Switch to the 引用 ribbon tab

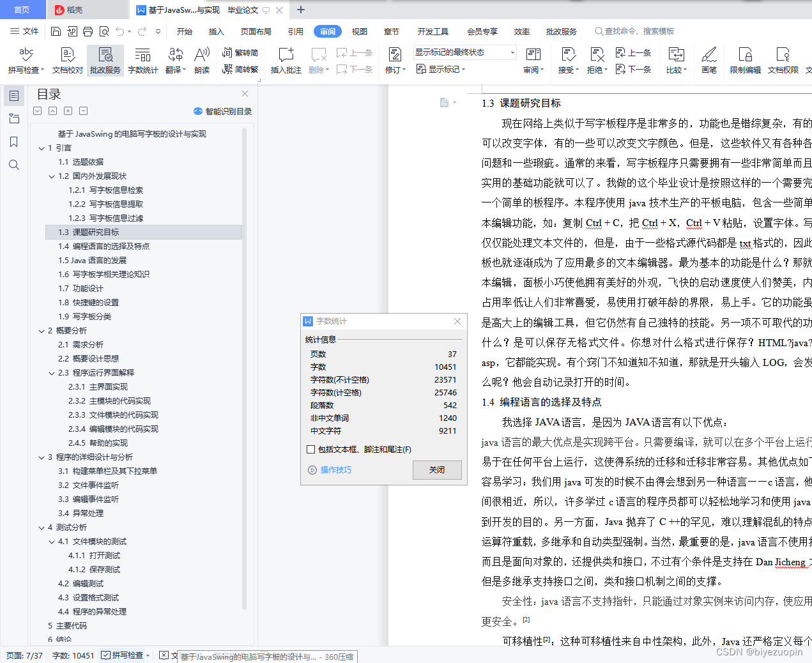295,31
